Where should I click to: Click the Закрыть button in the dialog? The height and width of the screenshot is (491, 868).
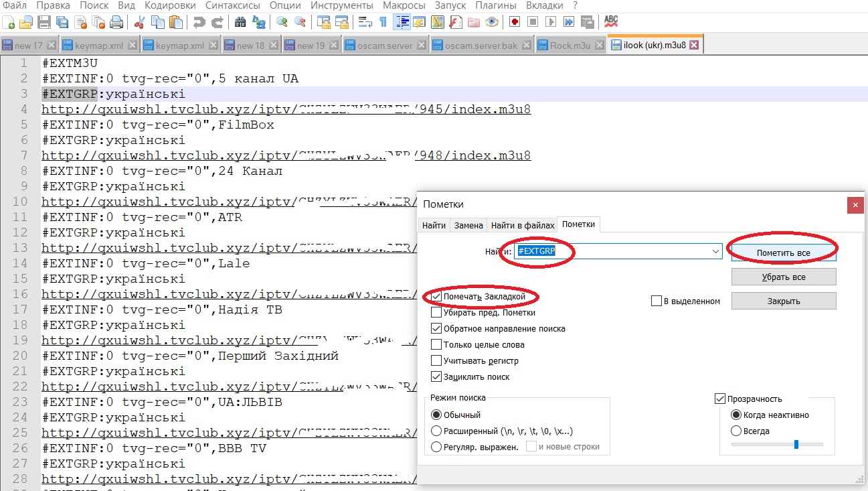pos(784,301)
